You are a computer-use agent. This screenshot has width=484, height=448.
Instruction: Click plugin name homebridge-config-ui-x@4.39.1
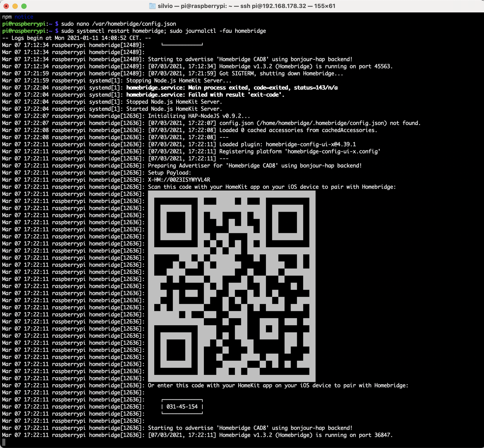(311, 144)
